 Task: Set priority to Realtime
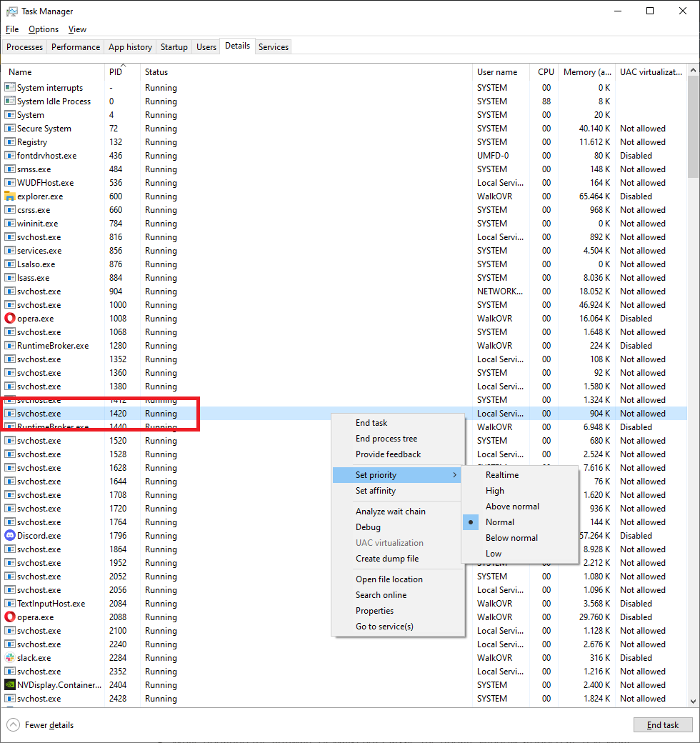[x=502, y=475]
